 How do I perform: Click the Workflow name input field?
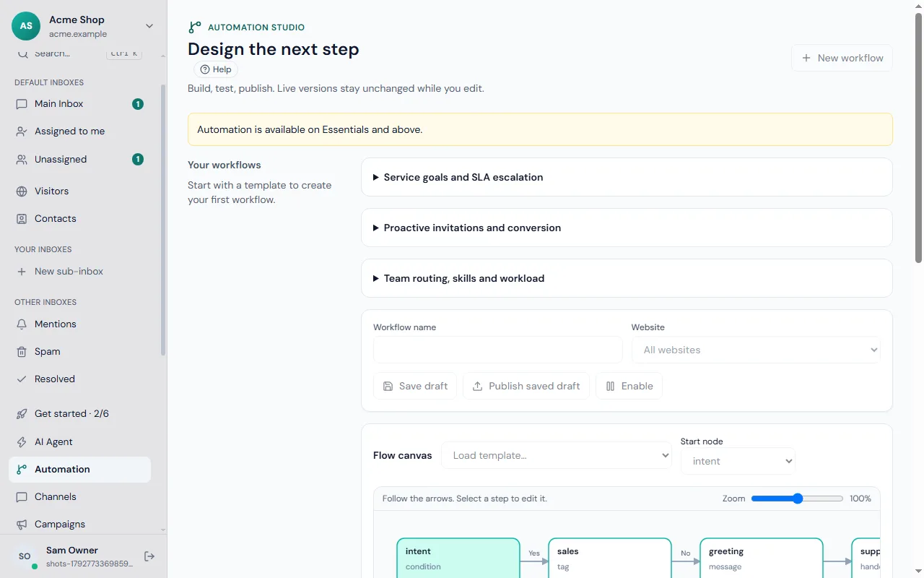pos(497,350)
